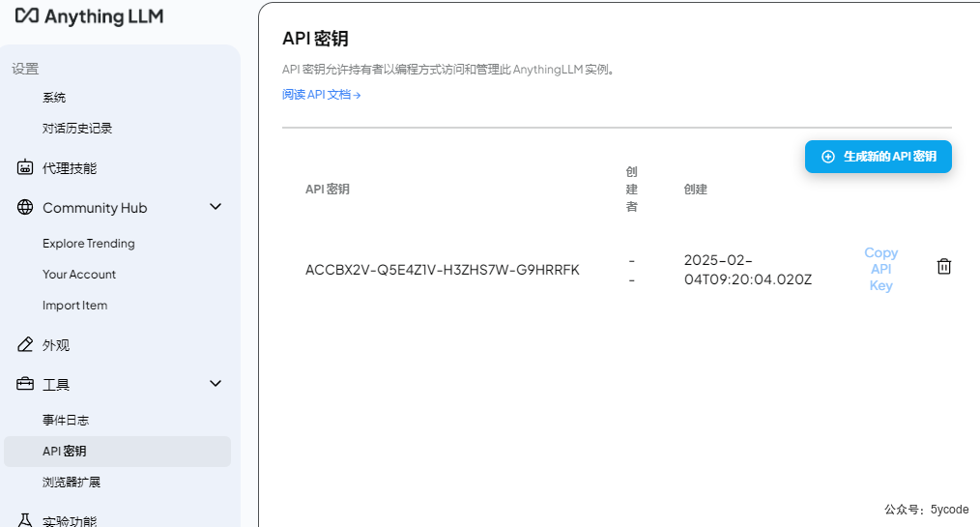Click the API 密钥 page heading
The image size is (980, 527).
(315, 38)
